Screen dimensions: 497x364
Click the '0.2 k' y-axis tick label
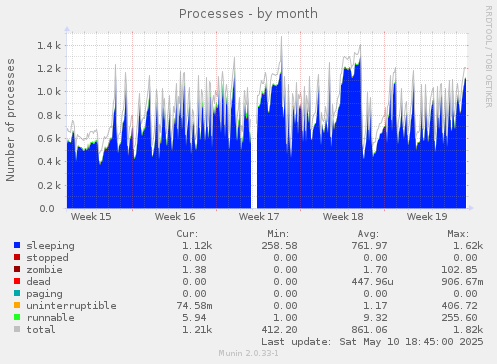pyautogui.click(x=49, y=185)
